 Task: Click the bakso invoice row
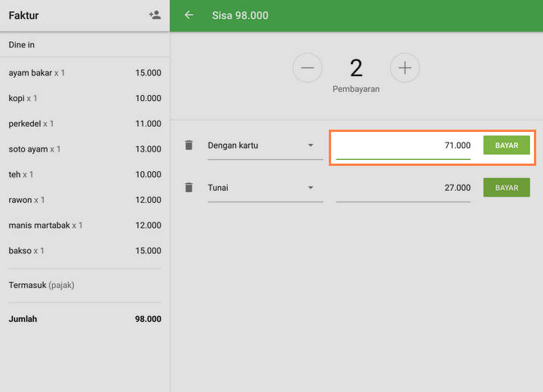click(84, 251)
